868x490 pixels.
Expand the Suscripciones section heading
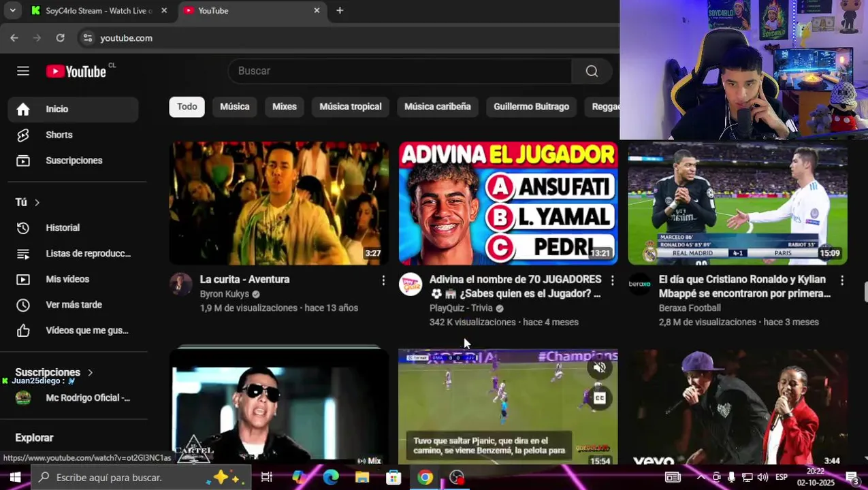click(54, 372)
